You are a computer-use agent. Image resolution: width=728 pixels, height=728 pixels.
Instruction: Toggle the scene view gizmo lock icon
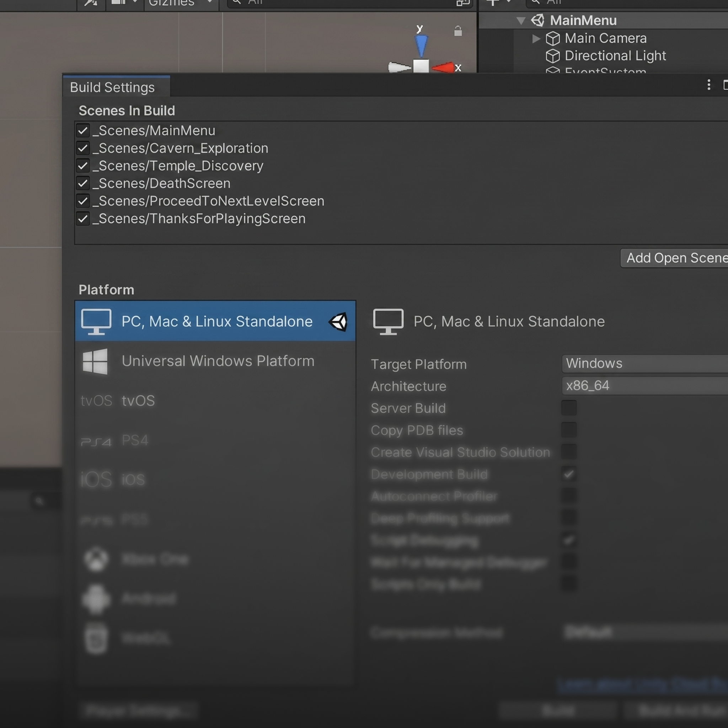point(458,31)
